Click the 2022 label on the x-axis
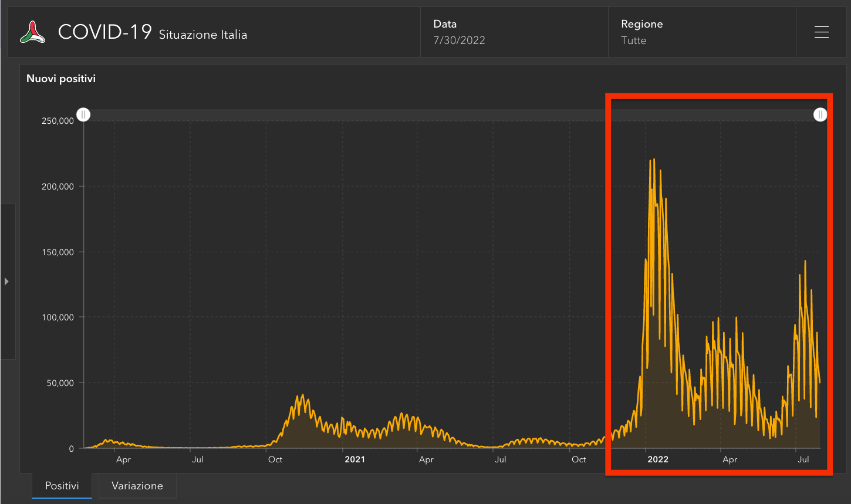Screen dimensions: 851x504 [657, 459]
